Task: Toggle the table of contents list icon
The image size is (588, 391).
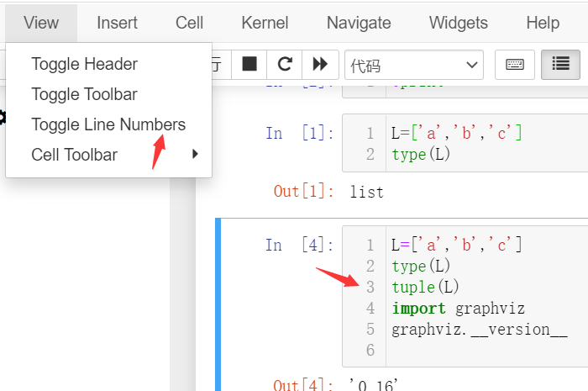Action: pos(560,65)
